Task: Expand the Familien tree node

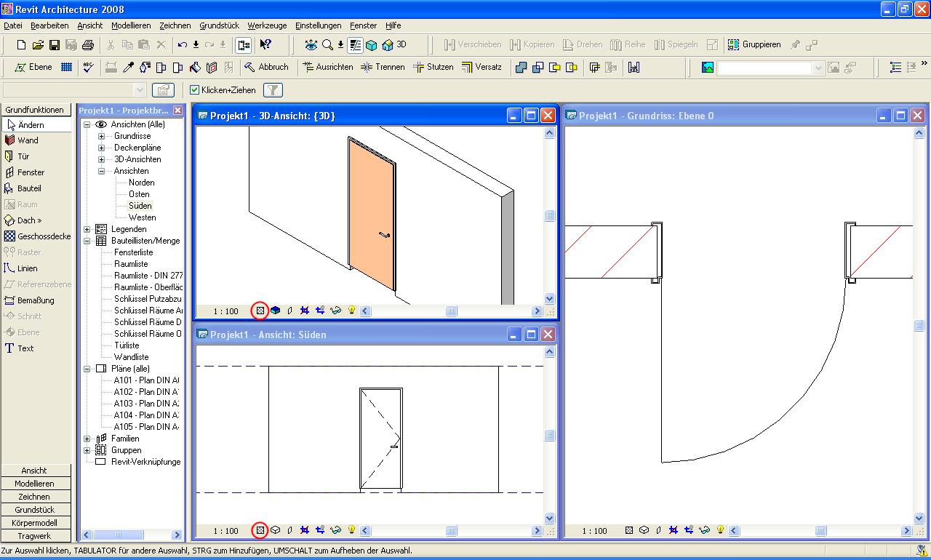Action: (87, 439)
